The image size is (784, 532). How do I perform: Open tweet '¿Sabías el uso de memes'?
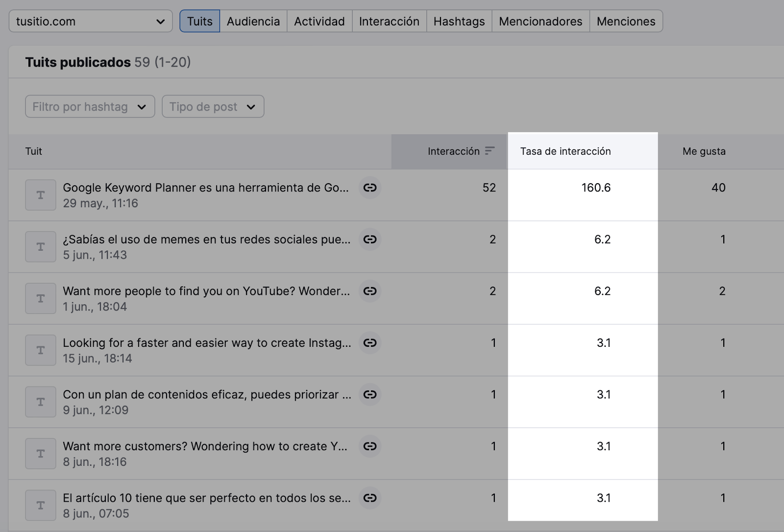tap(207, 240)
